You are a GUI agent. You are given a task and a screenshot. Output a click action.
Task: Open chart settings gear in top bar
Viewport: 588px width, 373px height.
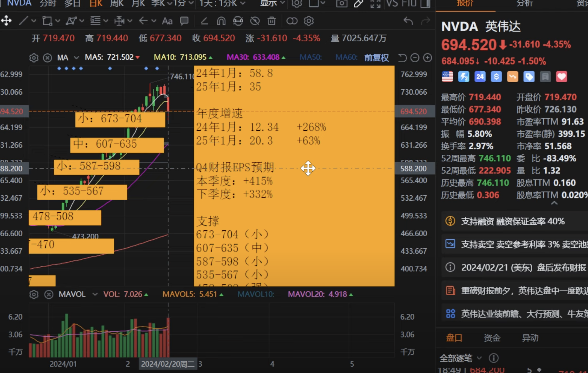297,4
